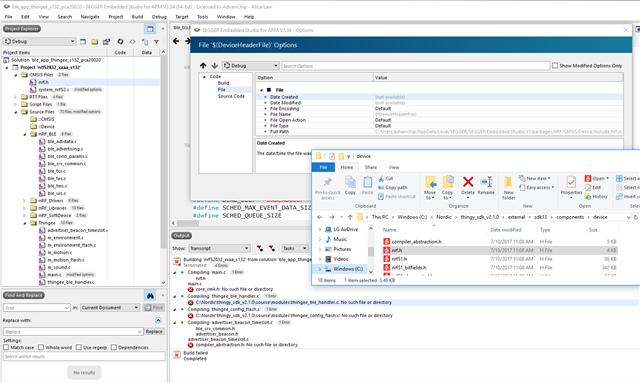Open the Build menu
This screenshot has width=640, height=383.
[137, 17]
